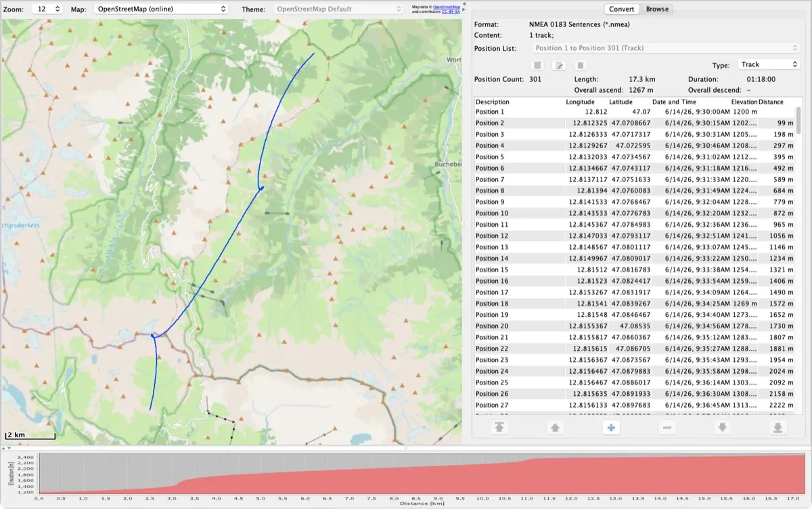Switch to the Browse tab
The width and height of the screenshot is (812, 509).
[657, 9]
